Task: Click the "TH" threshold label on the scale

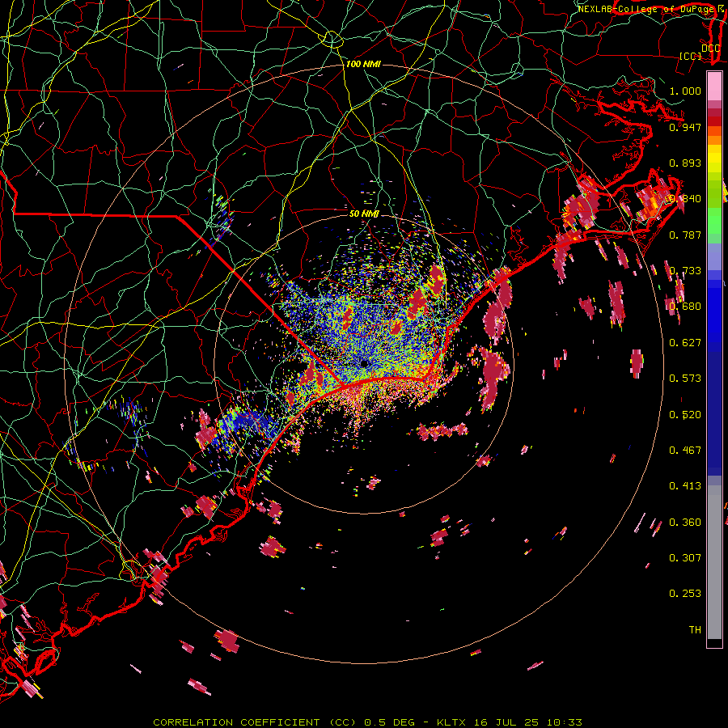Action: point(695,630)
